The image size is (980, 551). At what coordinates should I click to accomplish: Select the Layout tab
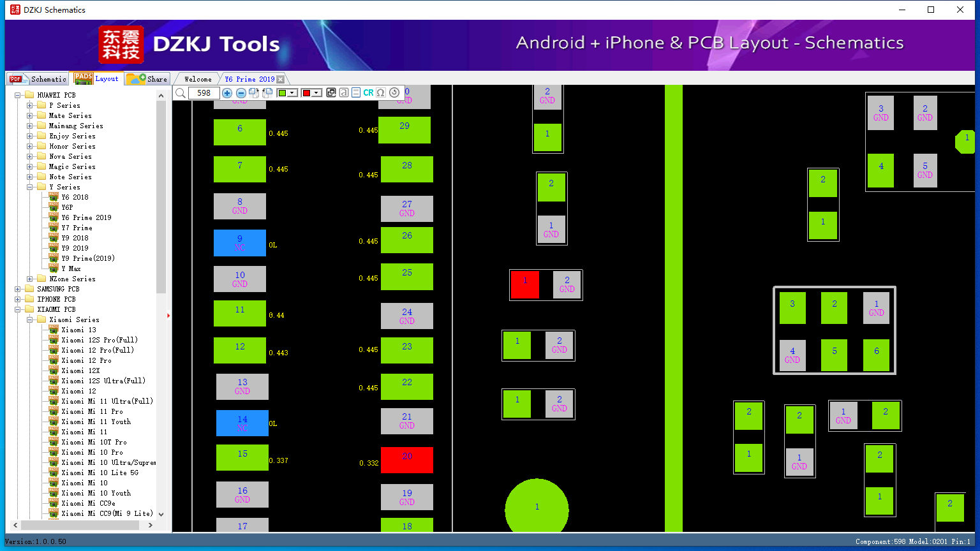97,78
